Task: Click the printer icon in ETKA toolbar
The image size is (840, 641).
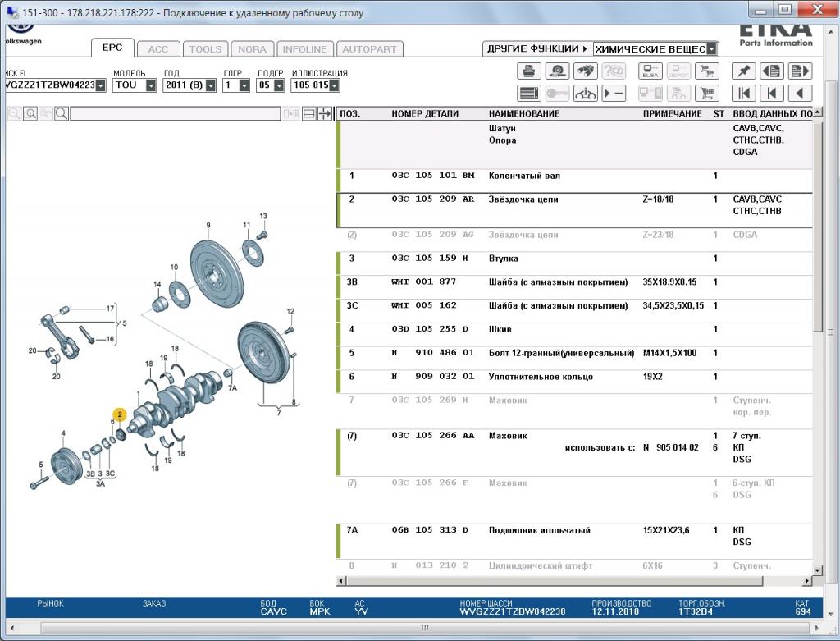Action: pyautogui.click(x=529, y=71)
